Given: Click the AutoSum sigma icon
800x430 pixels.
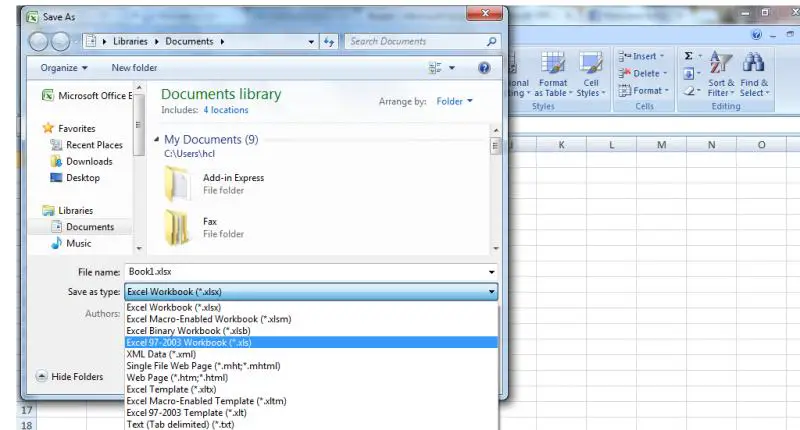Looking at the screenshot, I should [688, 56].
